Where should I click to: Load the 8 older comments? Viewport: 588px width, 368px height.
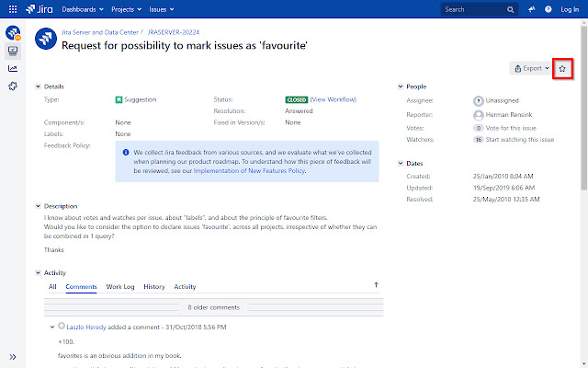214,307
